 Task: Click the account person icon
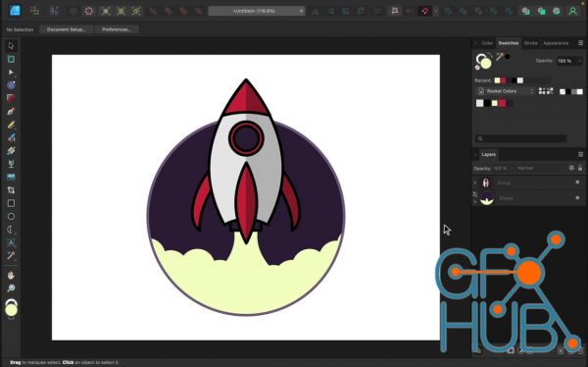(572, 11)
